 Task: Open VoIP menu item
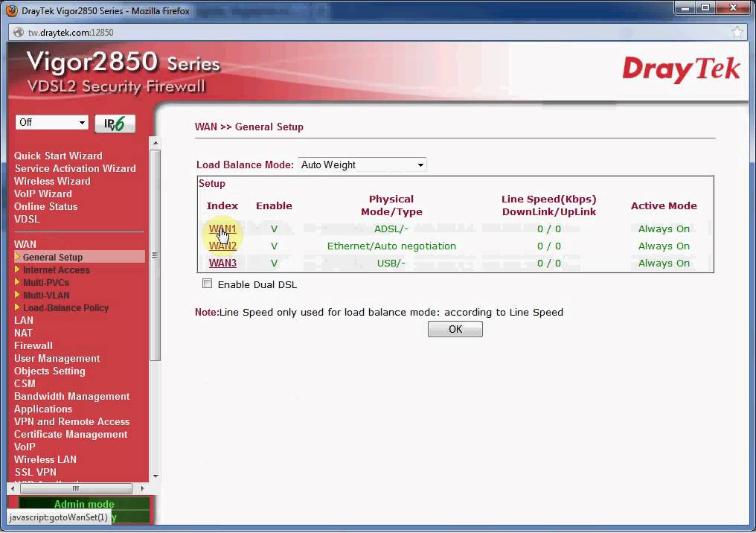click(25, 447)
